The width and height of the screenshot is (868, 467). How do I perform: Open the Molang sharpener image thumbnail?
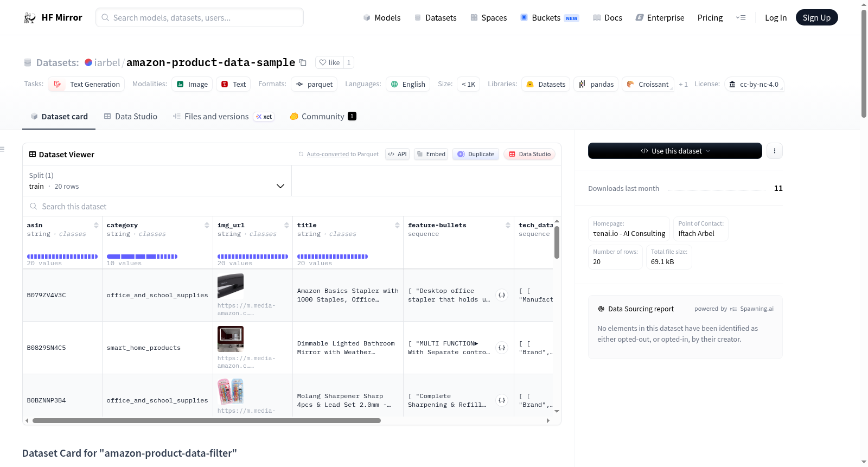point(231,392)
